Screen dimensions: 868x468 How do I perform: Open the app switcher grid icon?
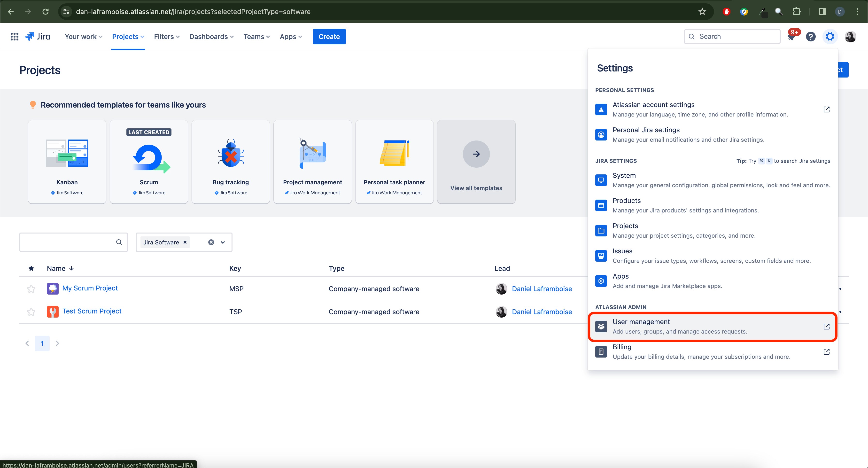coord(14,36)
